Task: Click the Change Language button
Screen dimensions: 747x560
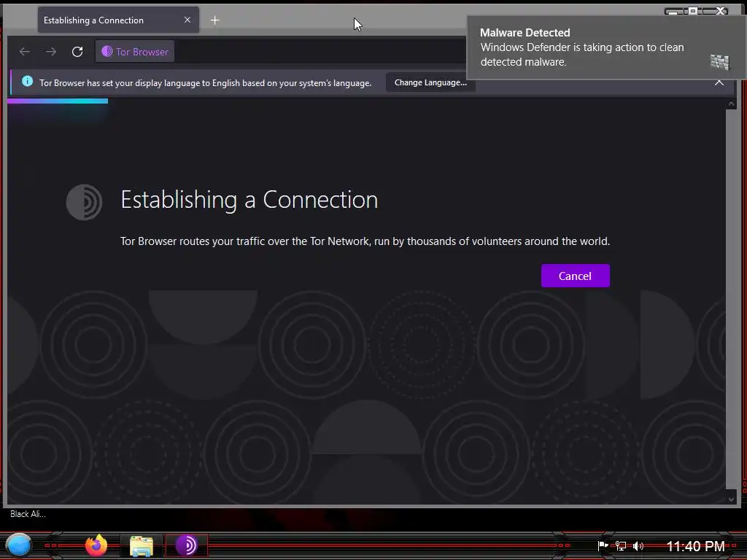Action: pos(430,82)
